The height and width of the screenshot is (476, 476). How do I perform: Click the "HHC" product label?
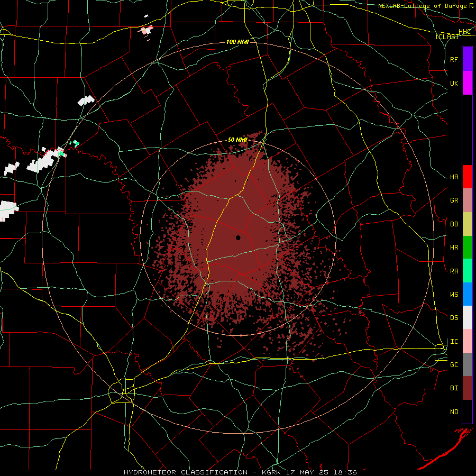(465, 32)
